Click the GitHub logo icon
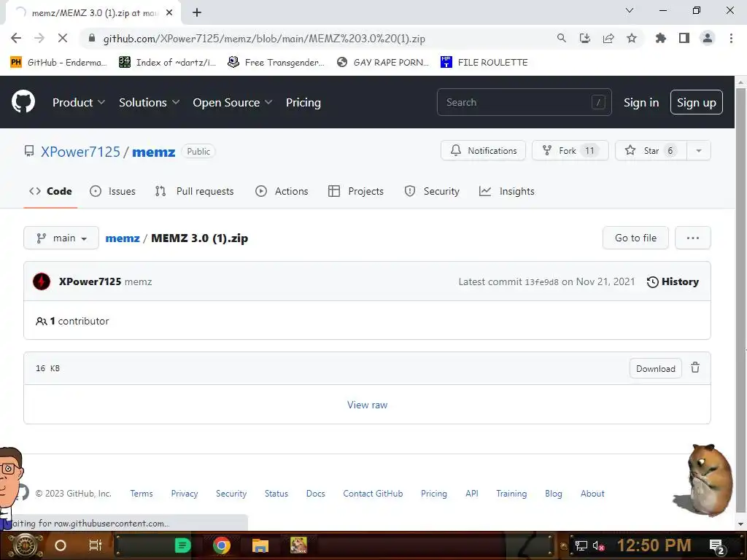Viewport: 747px width, 560px height. click(x=23, y=102)
